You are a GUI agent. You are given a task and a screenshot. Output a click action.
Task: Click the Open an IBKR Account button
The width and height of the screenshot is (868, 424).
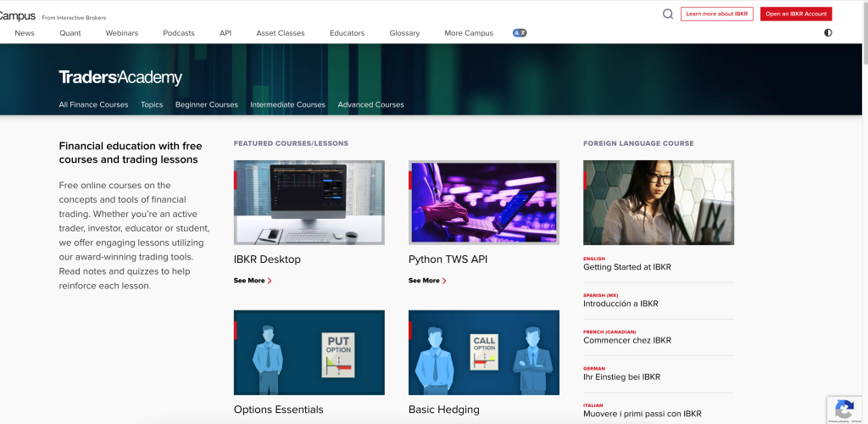coord(795,14)
